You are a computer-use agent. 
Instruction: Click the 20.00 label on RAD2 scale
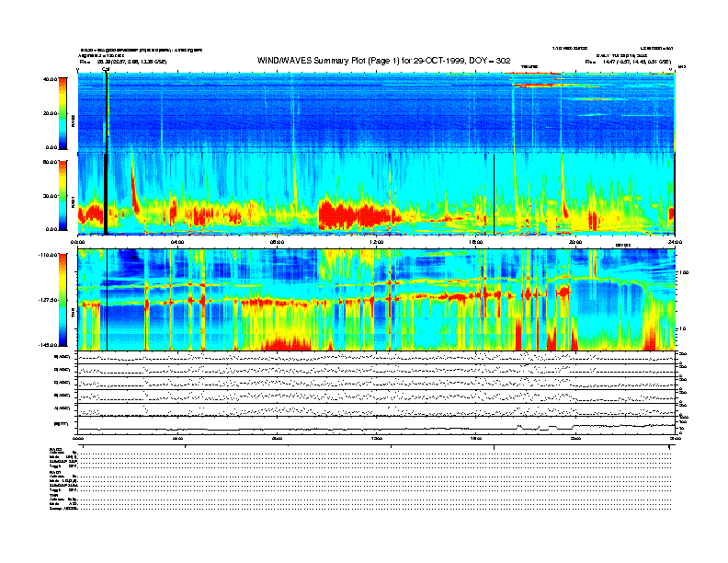coord(50,113)
